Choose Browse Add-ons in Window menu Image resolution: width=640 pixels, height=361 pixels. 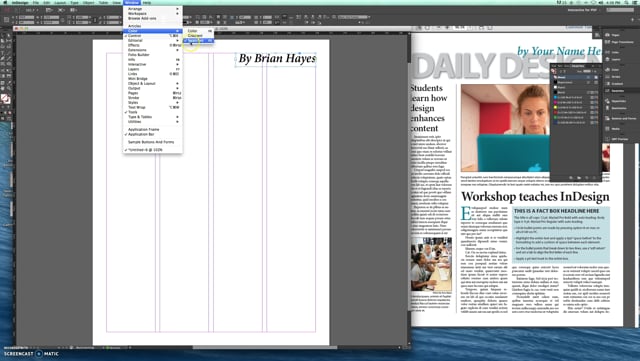(153, 18)
